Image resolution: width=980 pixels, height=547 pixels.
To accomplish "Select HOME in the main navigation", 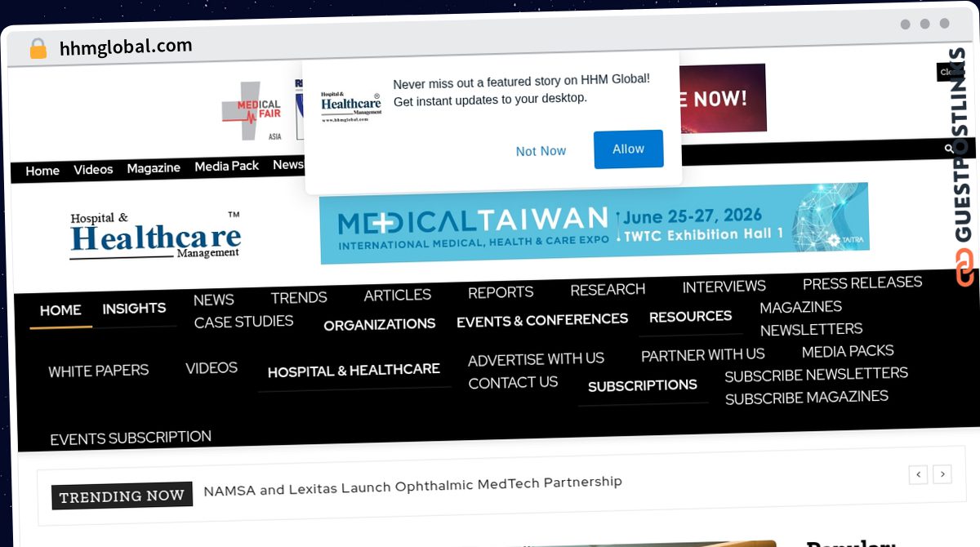I will coord(60,310).
